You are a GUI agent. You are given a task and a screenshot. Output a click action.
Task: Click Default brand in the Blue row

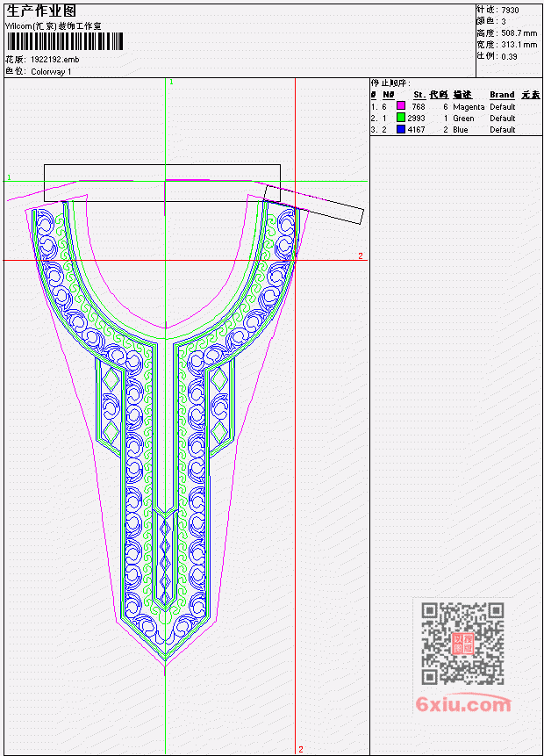[503, 130]
